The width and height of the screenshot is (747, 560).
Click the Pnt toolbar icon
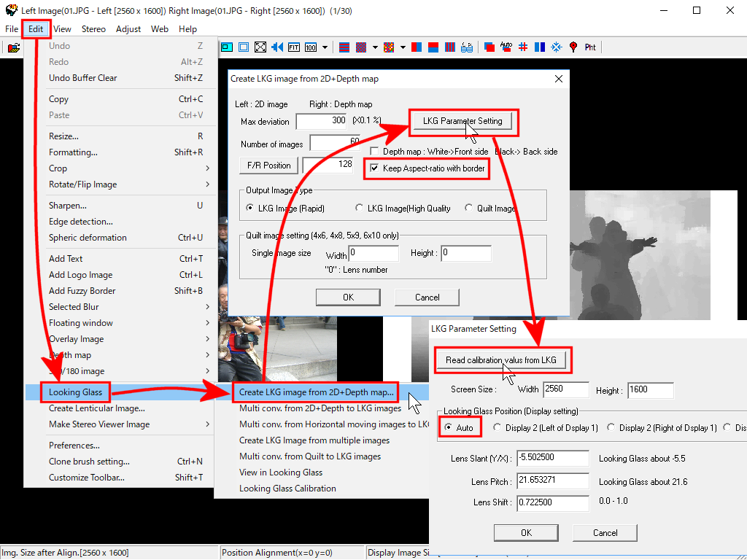coord(590,47)
